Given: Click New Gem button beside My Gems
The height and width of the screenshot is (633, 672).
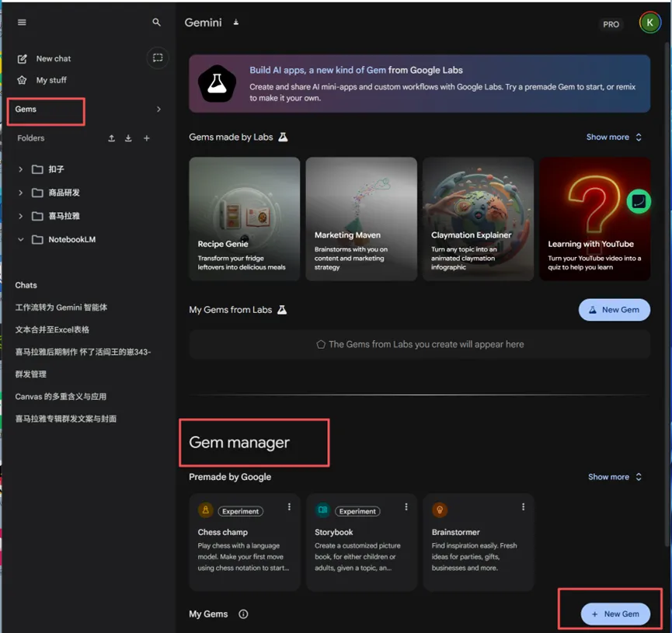Looking at the screenshot, I should [x=615, y=614].
